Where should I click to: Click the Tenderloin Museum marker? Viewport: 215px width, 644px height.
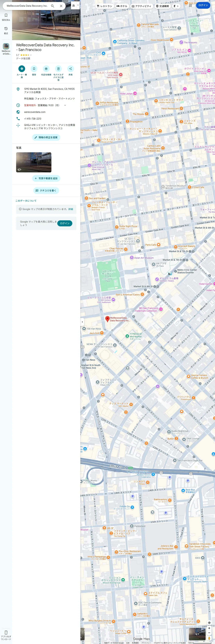point(163,187)
